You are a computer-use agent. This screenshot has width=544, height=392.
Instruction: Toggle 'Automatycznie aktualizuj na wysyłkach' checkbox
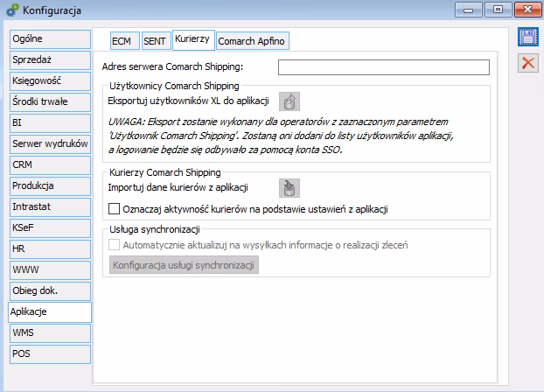pyautogui.click(x=114, y=245)
